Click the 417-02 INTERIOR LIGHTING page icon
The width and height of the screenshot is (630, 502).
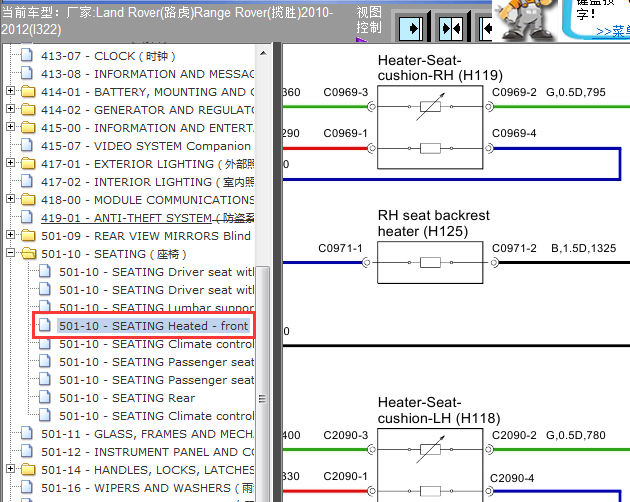(x=27, y=181)
